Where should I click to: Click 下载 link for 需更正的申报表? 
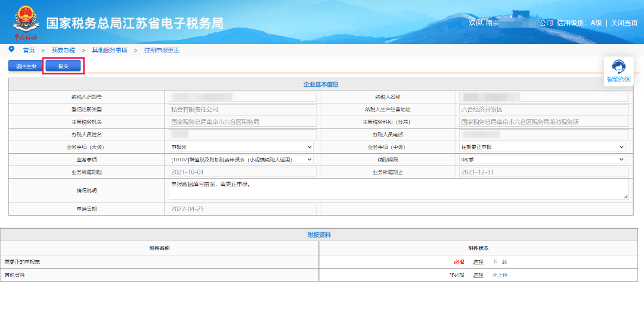pos(500,262)
